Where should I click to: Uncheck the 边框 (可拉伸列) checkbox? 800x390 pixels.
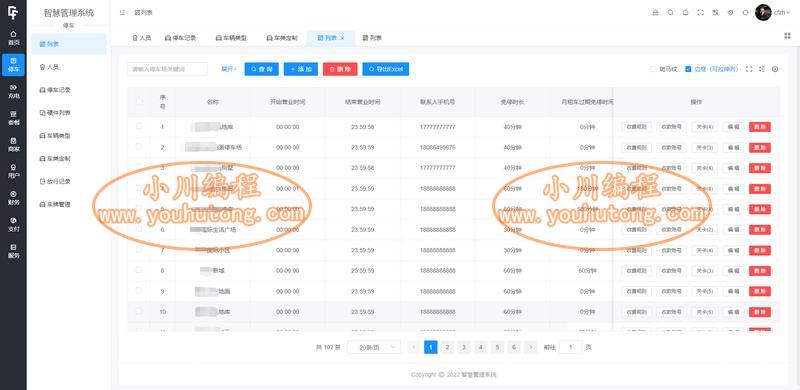point(688,69)
